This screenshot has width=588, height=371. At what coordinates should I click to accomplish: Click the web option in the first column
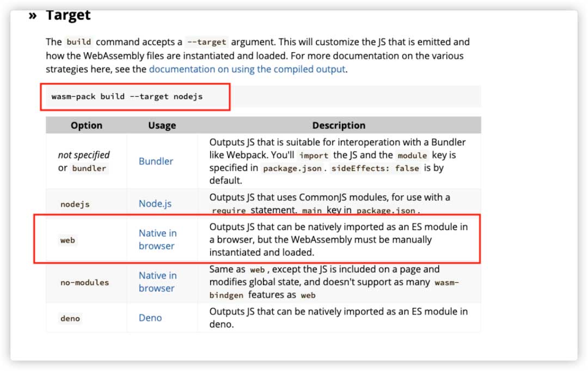click(68, 240)
